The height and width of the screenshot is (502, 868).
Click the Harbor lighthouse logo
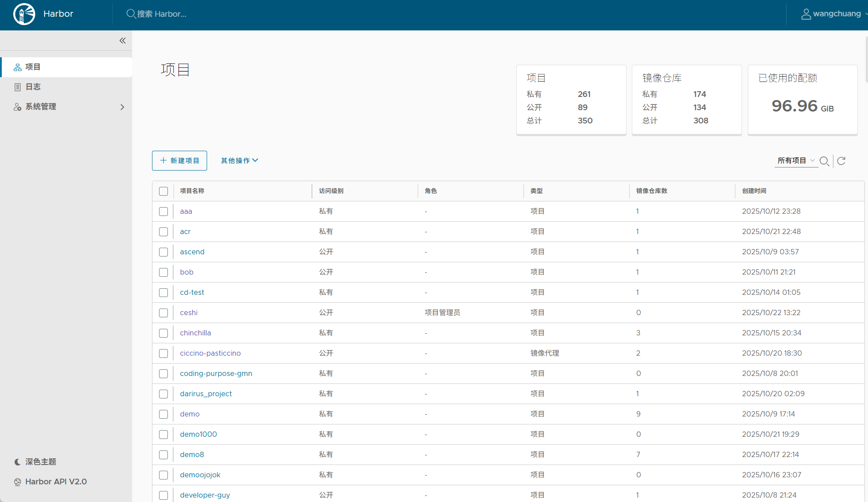(x=24, y=14)
